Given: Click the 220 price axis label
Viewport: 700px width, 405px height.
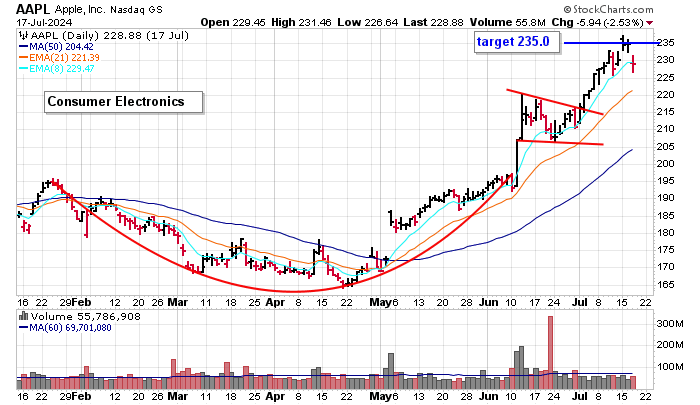Looking at the screenshot, I should pos(666,95).
